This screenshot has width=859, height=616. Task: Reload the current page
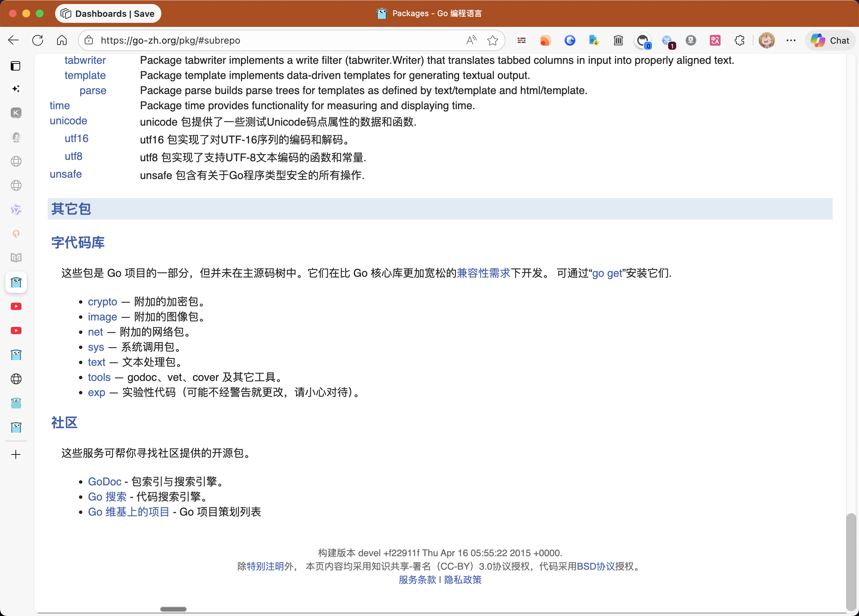click(x=38, y=40)
